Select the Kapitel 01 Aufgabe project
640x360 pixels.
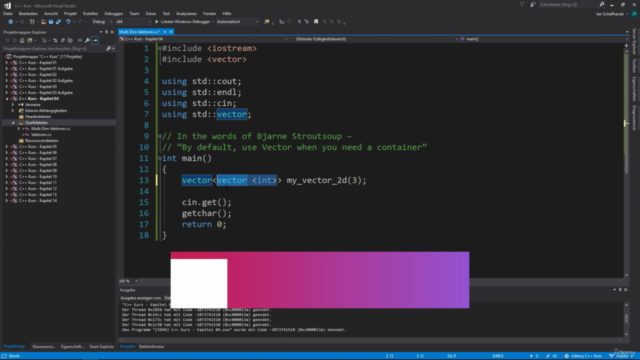(46, 69)
